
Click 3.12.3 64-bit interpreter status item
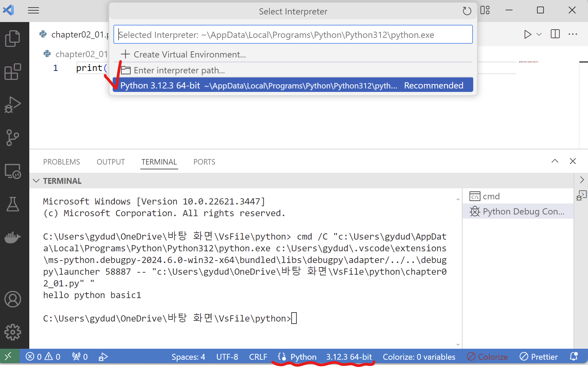coord(349,357)
